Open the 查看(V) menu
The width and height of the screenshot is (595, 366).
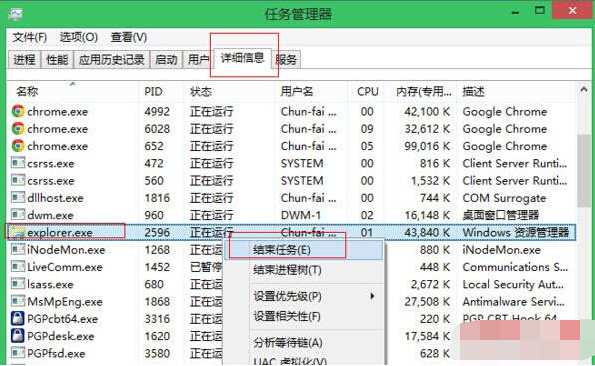129,37
